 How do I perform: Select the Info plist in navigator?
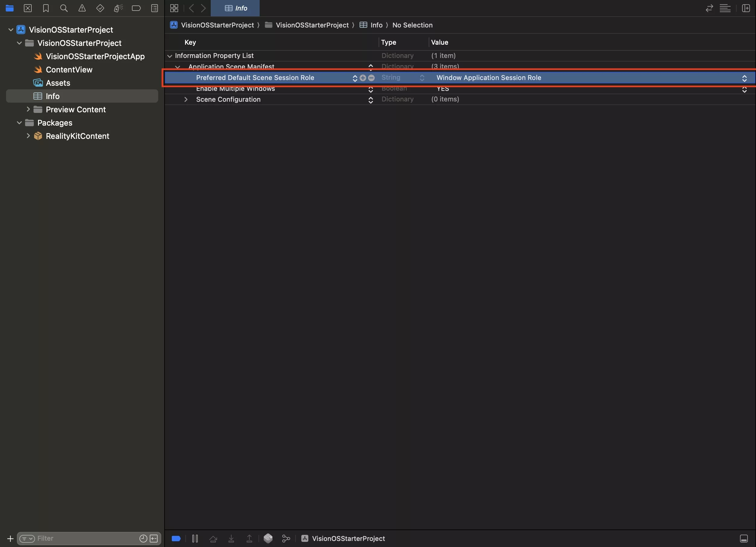click(82, 96)
